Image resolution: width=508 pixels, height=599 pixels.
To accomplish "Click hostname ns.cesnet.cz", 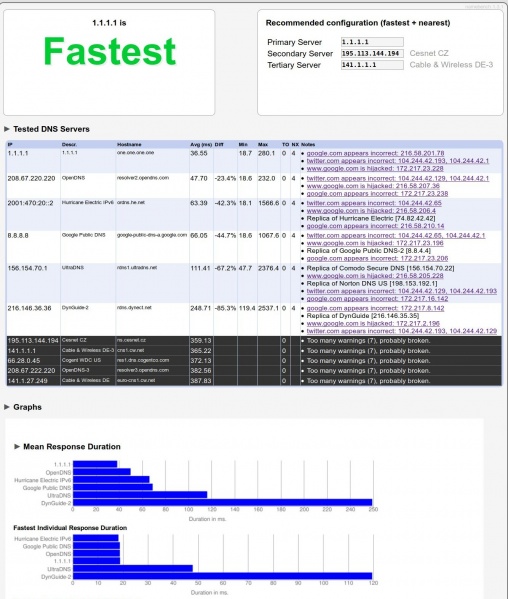I will click(x=131, y=340).
